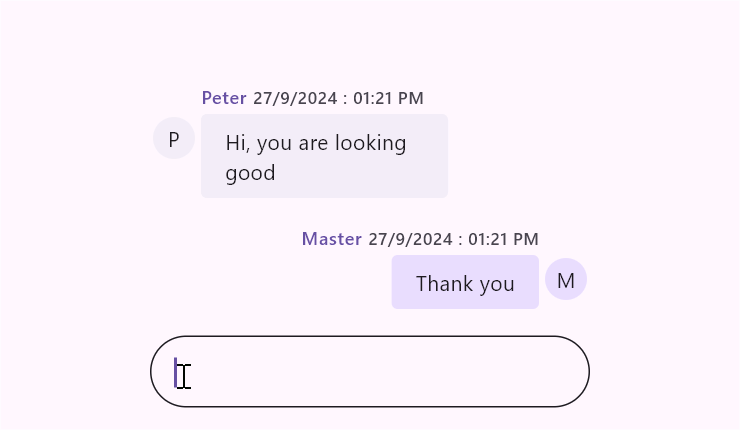Click the date 27/9/2024 beside Master
The image size is (740, 430).
point(410,239)
